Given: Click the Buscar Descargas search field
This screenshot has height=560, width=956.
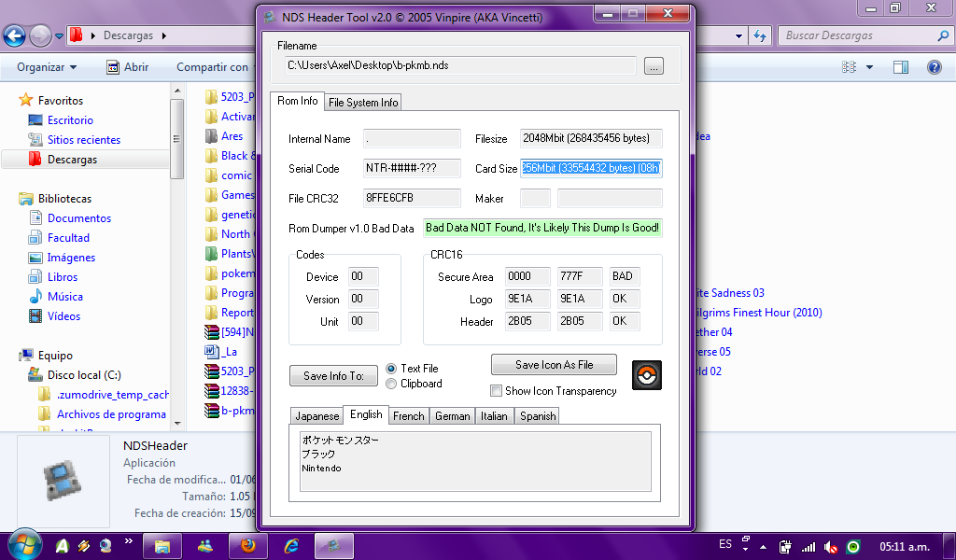Looking at the screenshot, I should pyautogui.click(x=859, y=35).
